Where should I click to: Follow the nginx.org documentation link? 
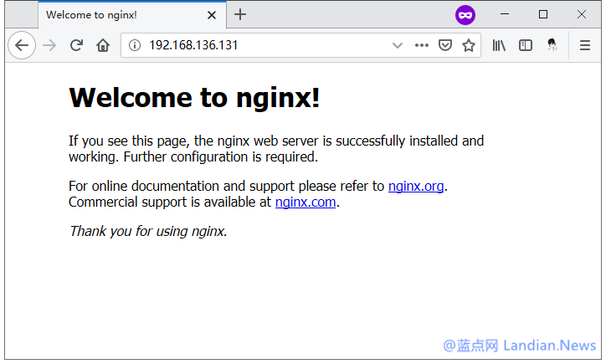[x=415, y=186]
